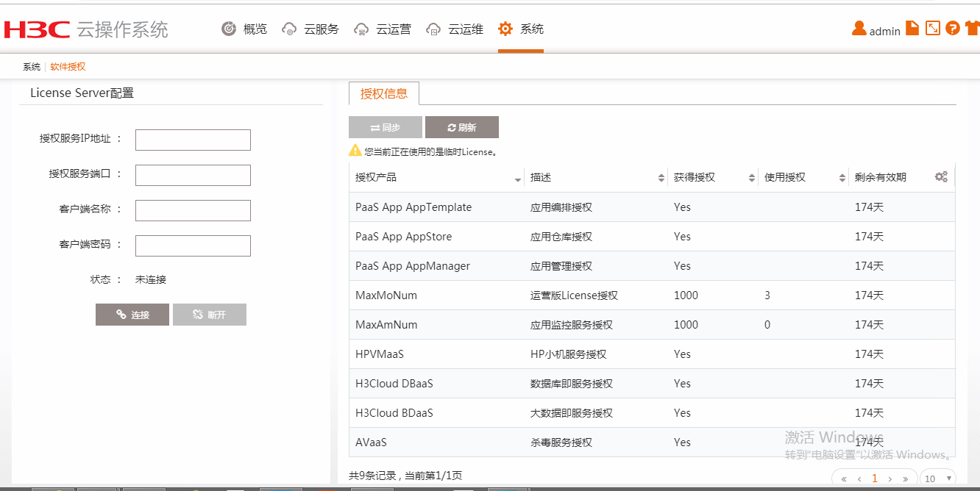Click the 剩余有效期 column header
This screenshot has height=491, width=980.
[x=881, y=177]
